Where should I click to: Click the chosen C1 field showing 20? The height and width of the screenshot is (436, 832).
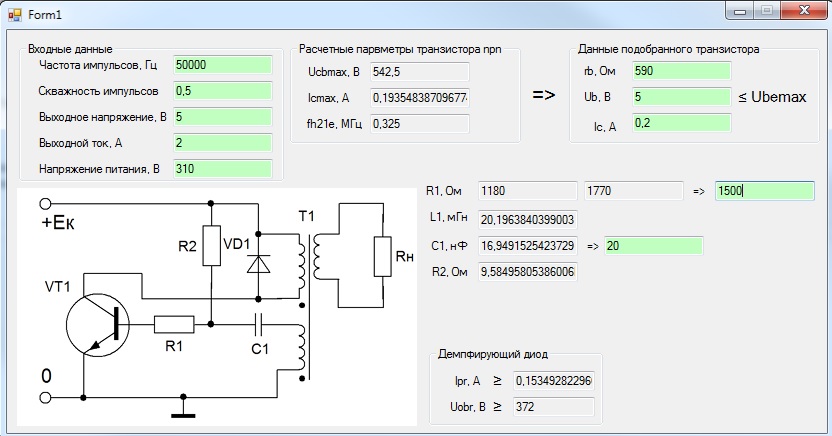654,246
